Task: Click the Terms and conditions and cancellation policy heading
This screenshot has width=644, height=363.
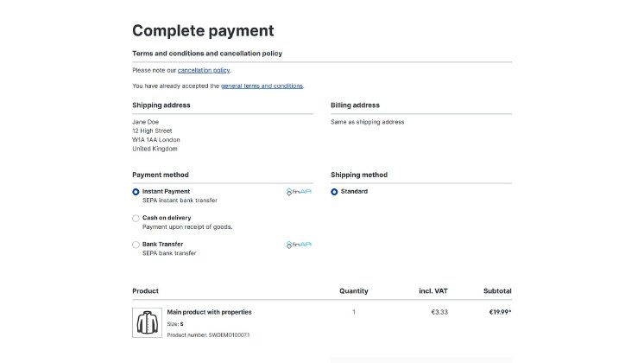Action: [x=207, y=54]
